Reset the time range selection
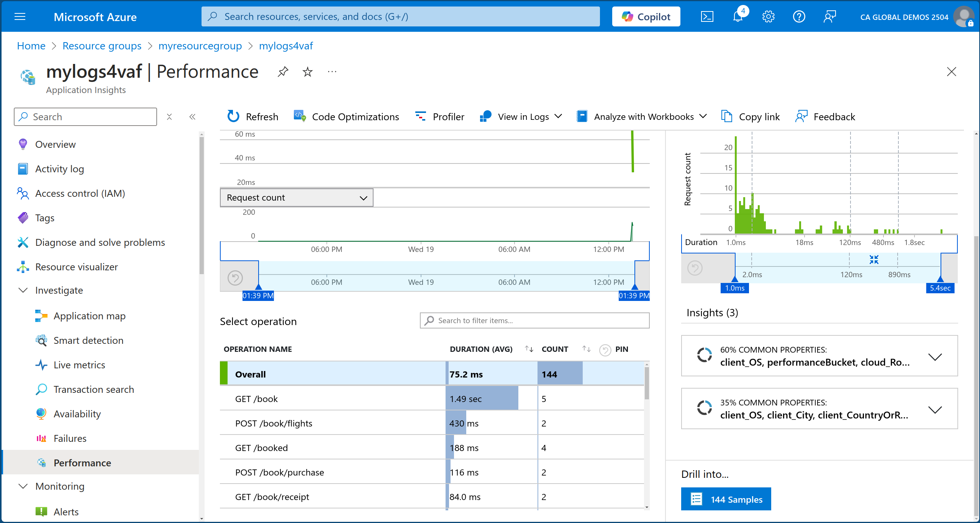Image resolution: width=980 pixels, height=523 pixels. tap(235, 278)
